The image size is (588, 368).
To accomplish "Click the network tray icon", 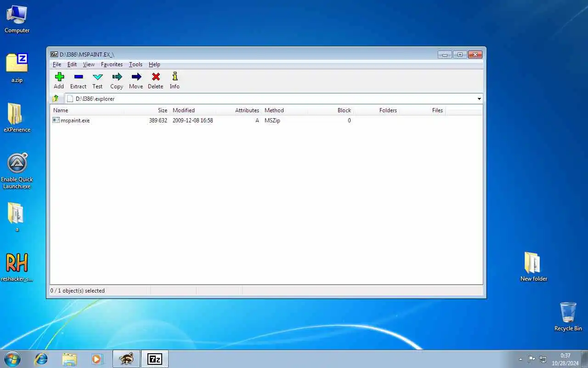I will pyautogui.click(x=543, y=359).
